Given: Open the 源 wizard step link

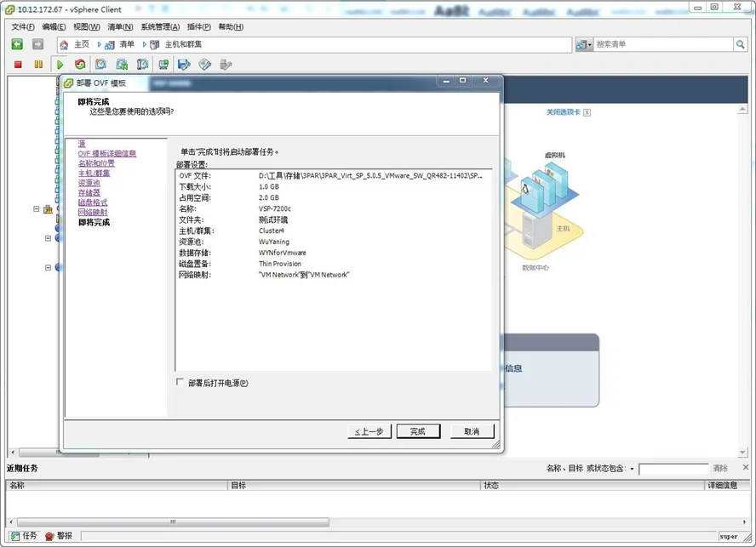Looking at the screenshot, I should pos(82,143).
